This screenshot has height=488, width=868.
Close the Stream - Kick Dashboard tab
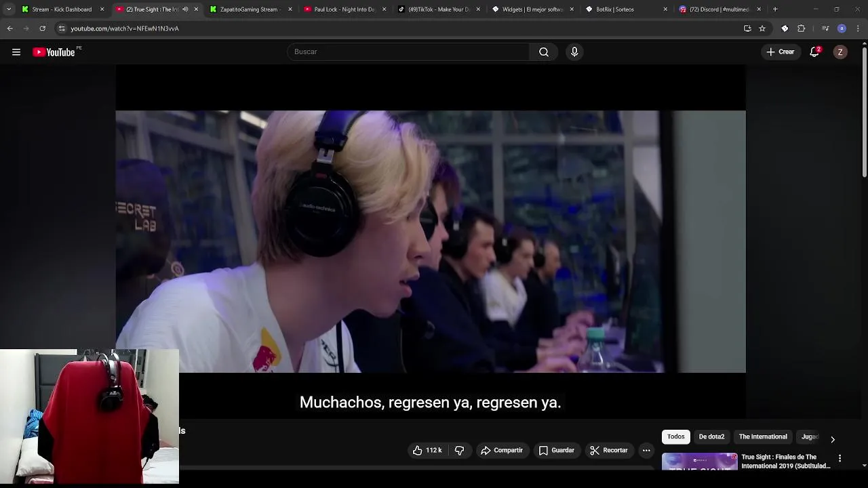pyautogui.click(x=102, y=9)
